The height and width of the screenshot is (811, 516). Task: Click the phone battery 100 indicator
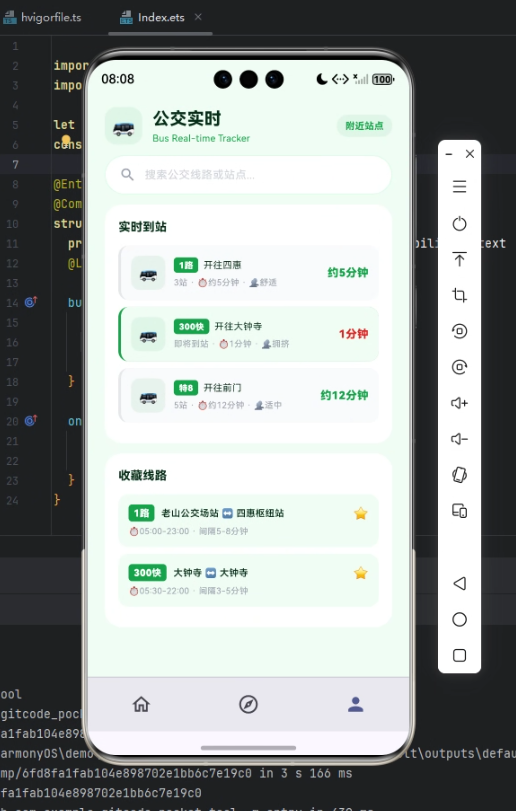click(383, 79)
